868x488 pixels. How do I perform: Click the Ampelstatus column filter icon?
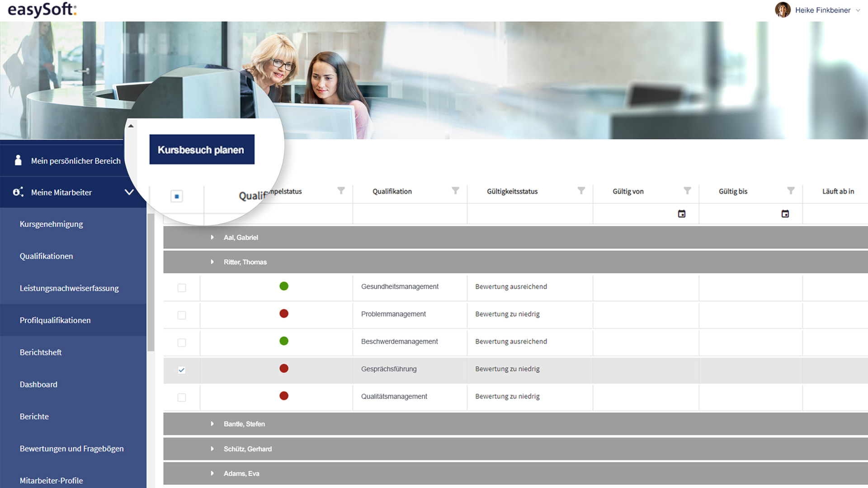tap(341, 191)
